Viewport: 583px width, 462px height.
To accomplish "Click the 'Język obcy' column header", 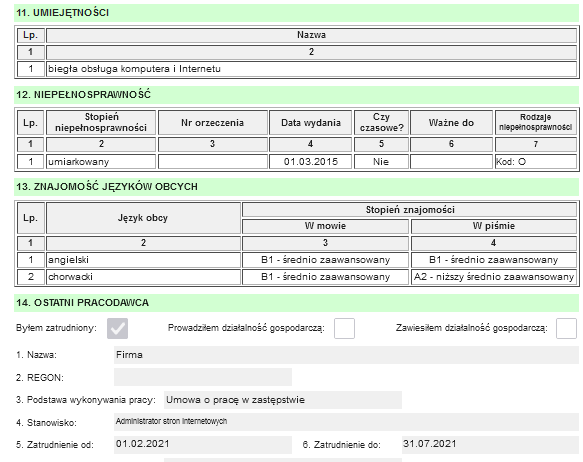I will coord(143,218).
